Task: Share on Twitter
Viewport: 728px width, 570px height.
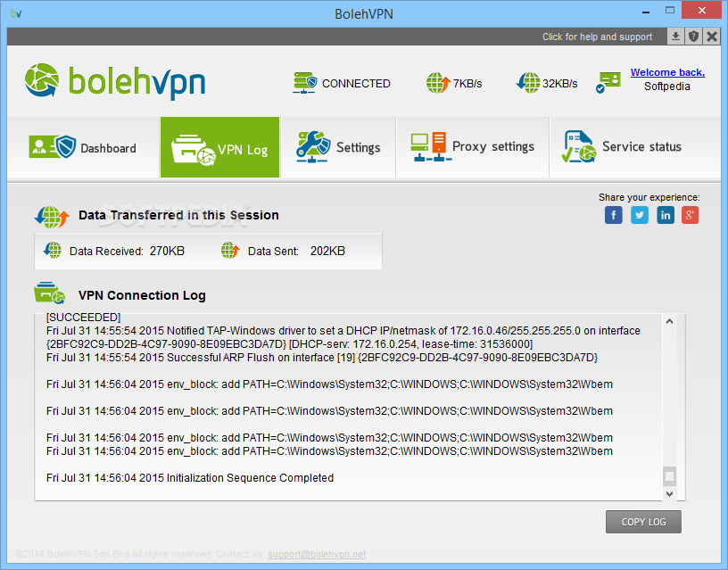Action: click(x=640, y=215)
